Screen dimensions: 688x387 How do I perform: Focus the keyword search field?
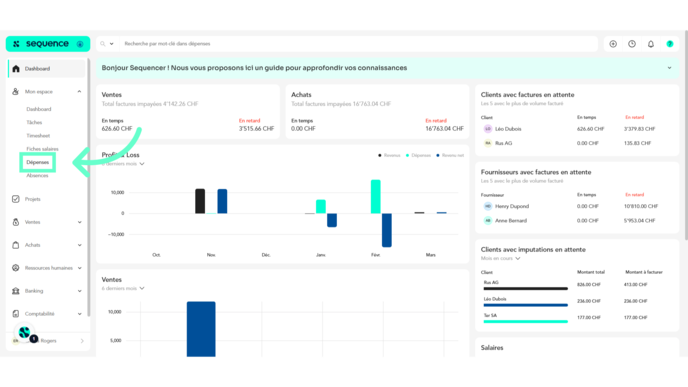click(358, 44)
